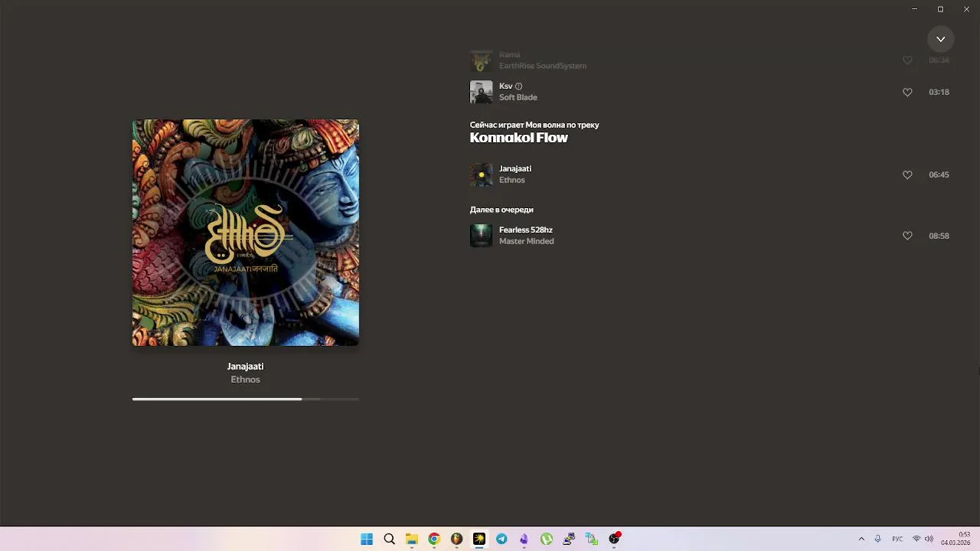Open uTorrent from the taskbar
This screenshot has height=551, width=980.
tap(547, 539)
